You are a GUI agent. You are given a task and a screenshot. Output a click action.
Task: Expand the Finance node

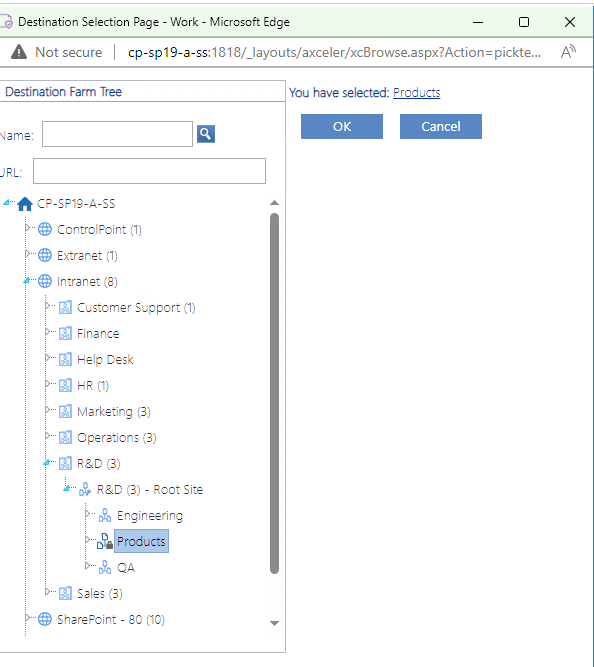click(48, 331)
